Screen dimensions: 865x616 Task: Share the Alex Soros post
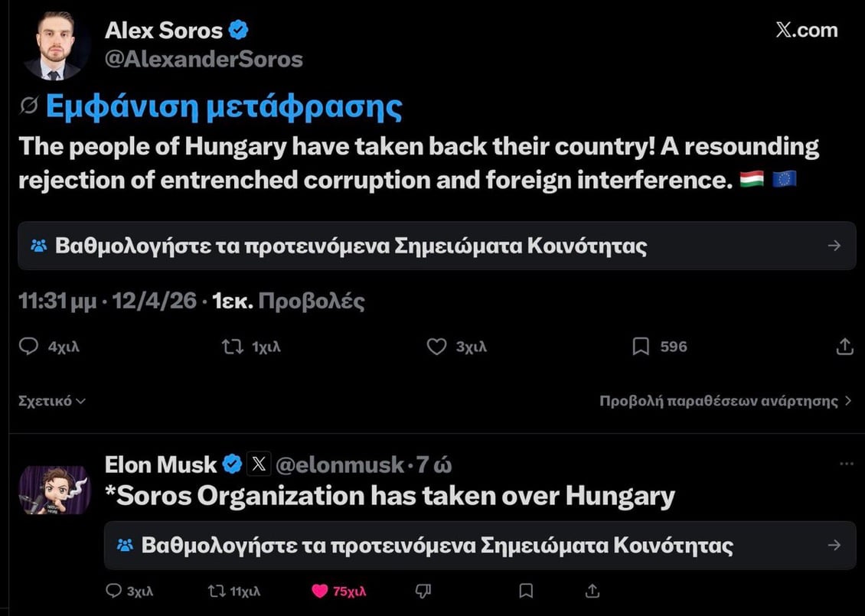[844, 347]
